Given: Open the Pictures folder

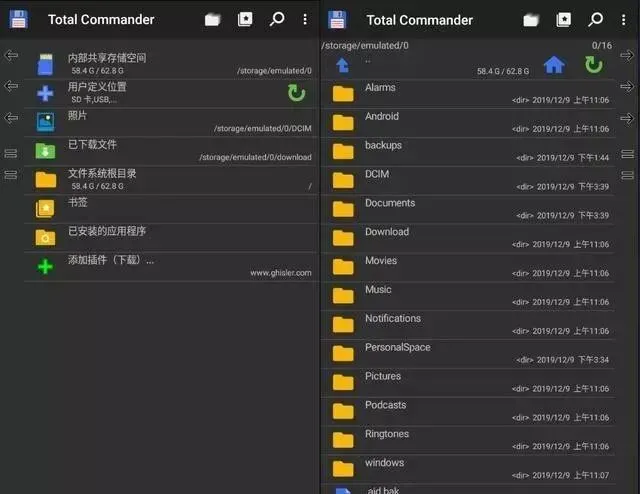Looking at the screenshot, I should (x=469, y=383).
